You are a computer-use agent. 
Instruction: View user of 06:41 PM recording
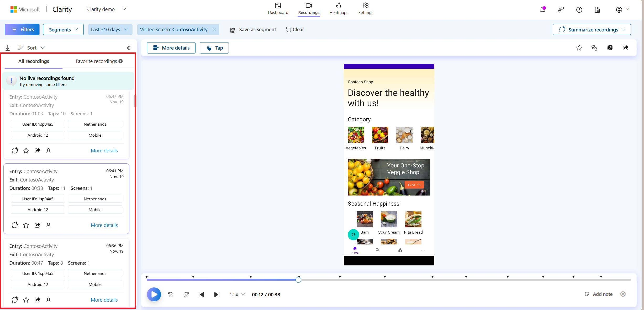[x=48, y=225]
